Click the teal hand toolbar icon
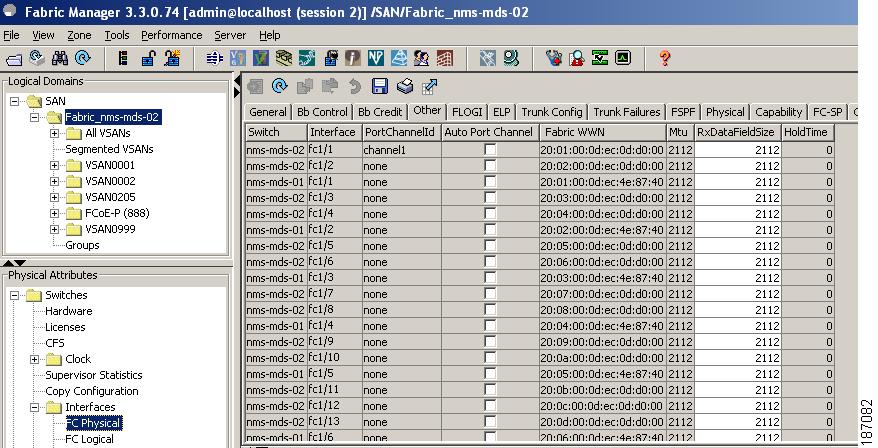Viewport: 878px width, 448px height. 307,58
